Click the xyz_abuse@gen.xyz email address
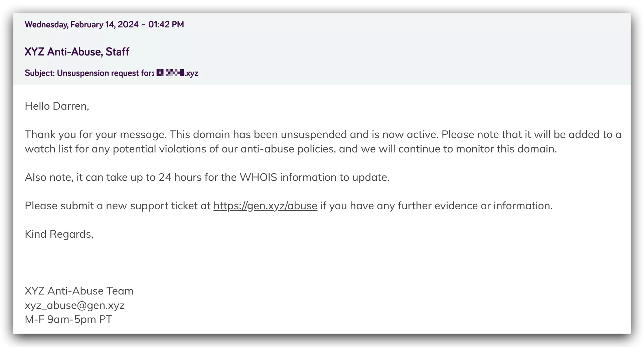Viewport: 644px width, 347px height. coord(74,305)
